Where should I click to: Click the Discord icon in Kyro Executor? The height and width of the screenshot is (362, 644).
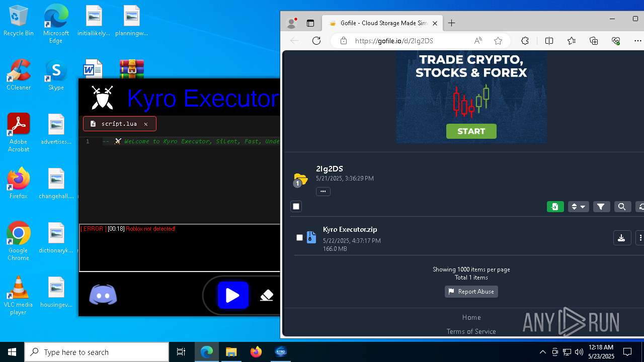pos(103,295)
